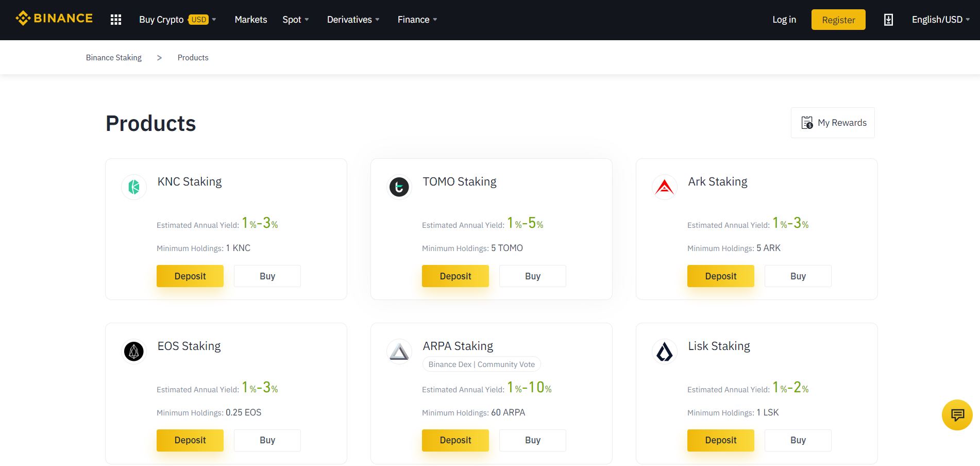Click the 1 KNC minimum holdings

pyautogui.click(x=238, y=248)
